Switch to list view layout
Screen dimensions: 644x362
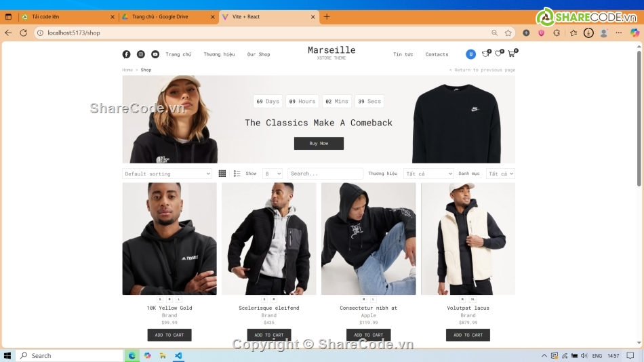237,174
